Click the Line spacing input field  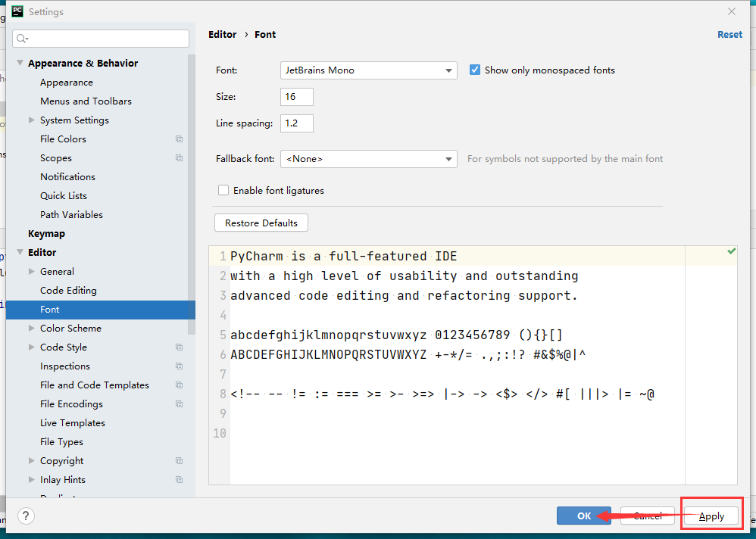click(296, 123)
